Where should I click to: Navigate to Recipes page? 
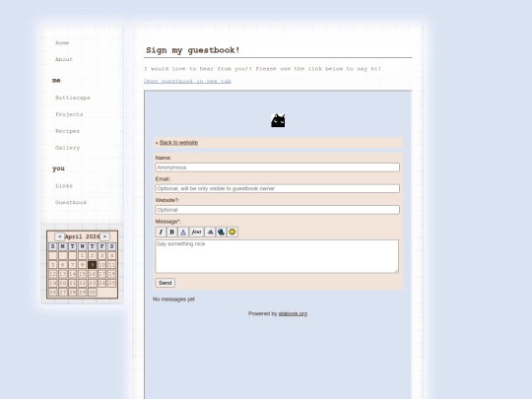point(68,131)
